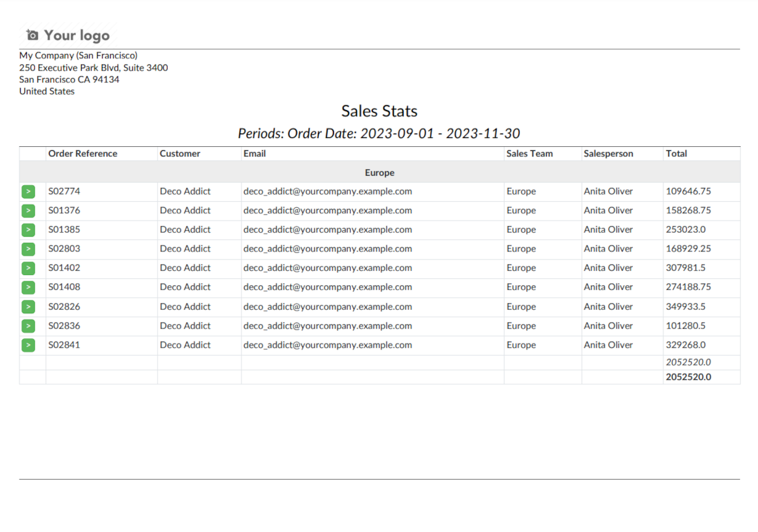Screen dimensions: 758x532
Task: Click the green arrow beside order S02841
Action: 28,345
